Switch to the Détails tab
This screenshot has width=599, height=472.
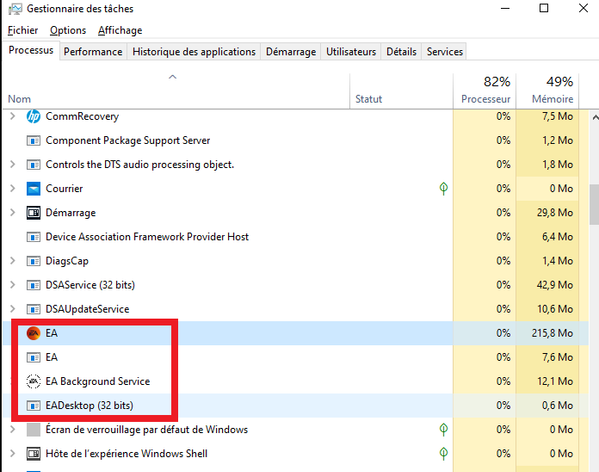(x=401, y=52)
